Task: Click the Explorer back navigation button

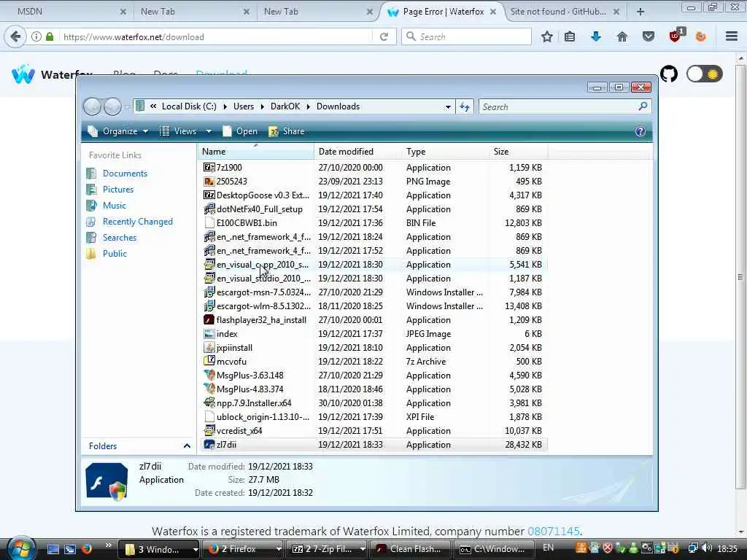Action: click(92, 106)
